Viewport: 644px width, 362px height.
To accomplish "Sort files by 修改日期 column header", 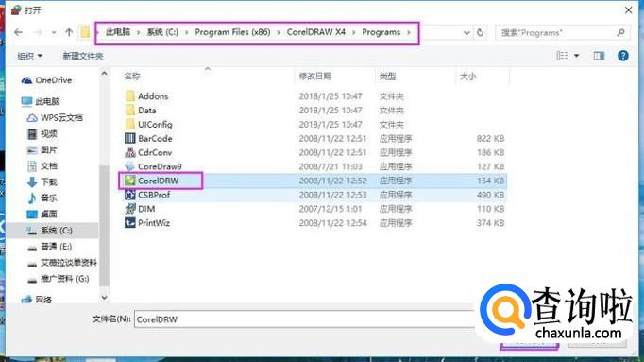I will (x=315, y=76).
